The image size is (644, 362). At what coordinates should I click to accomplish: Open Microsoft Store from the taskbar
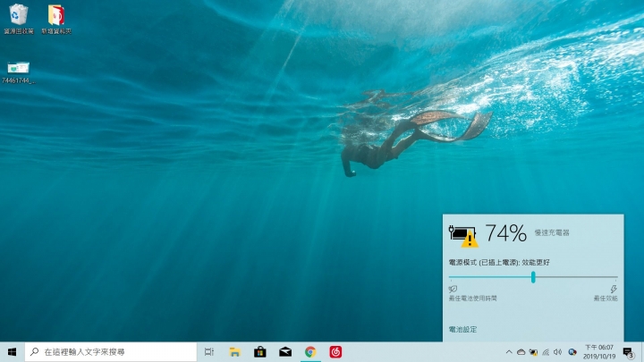259,352
